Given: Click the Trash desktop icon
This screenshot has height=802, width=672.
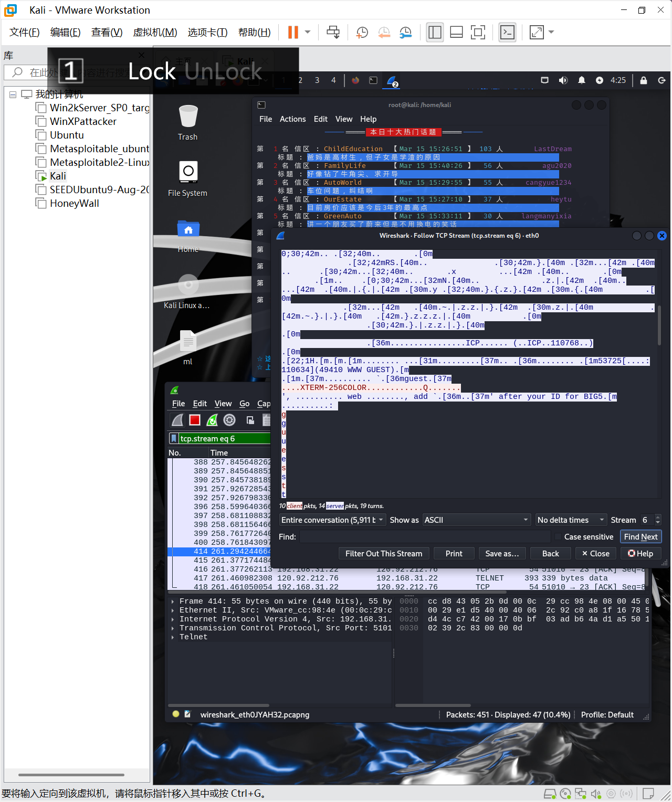Looking at the screenshot, I should (x=188, y=122).
